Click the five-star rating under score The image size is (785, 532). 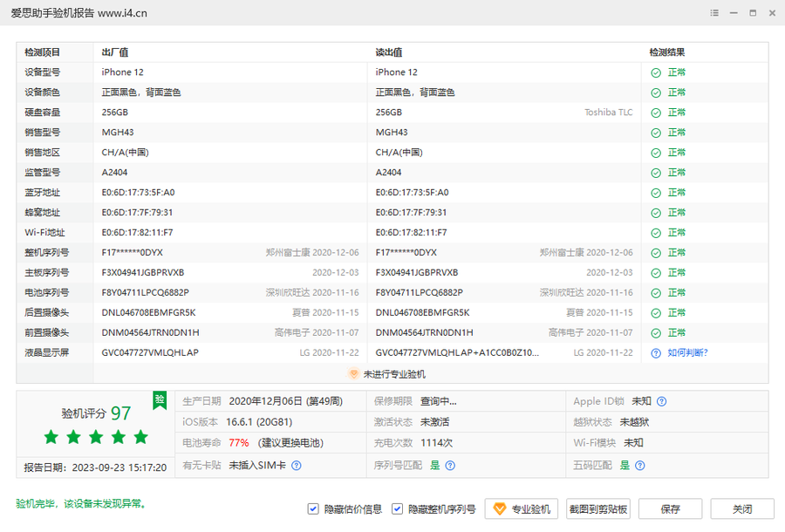click(96, 437)
